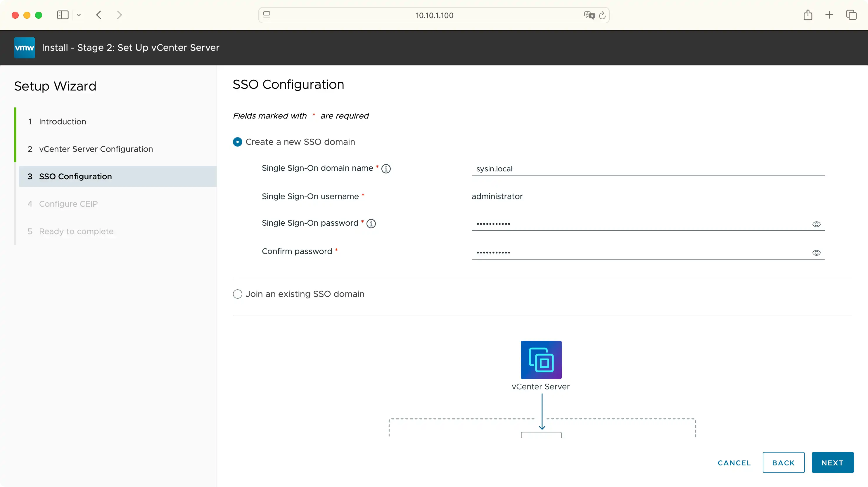The width and height of the screenshot is (868, 487).
Task: Open the sidebar tab group dropdown arrow
Action: (x=79, y=15)
